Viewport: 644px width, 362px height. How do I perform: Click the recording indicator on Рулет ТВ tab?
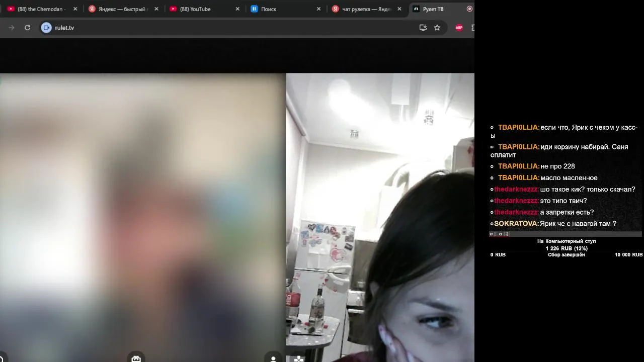point(469,9)
